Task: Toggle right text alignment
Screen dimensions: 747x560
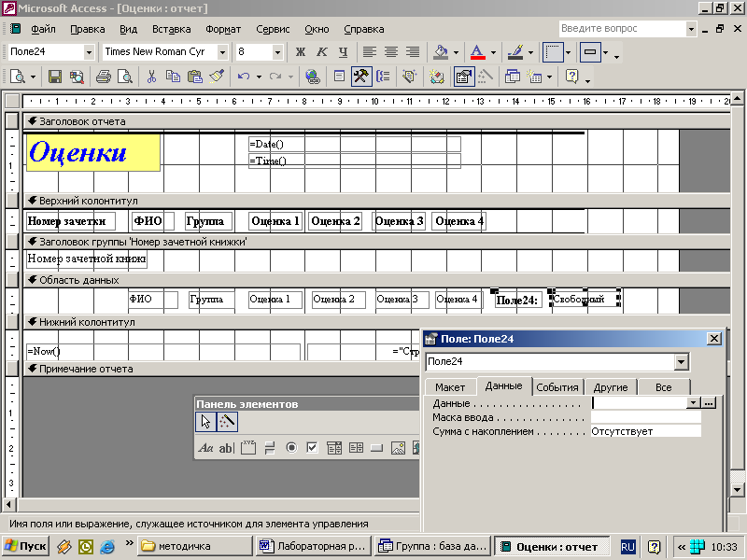Action: (x=413, y=52)
